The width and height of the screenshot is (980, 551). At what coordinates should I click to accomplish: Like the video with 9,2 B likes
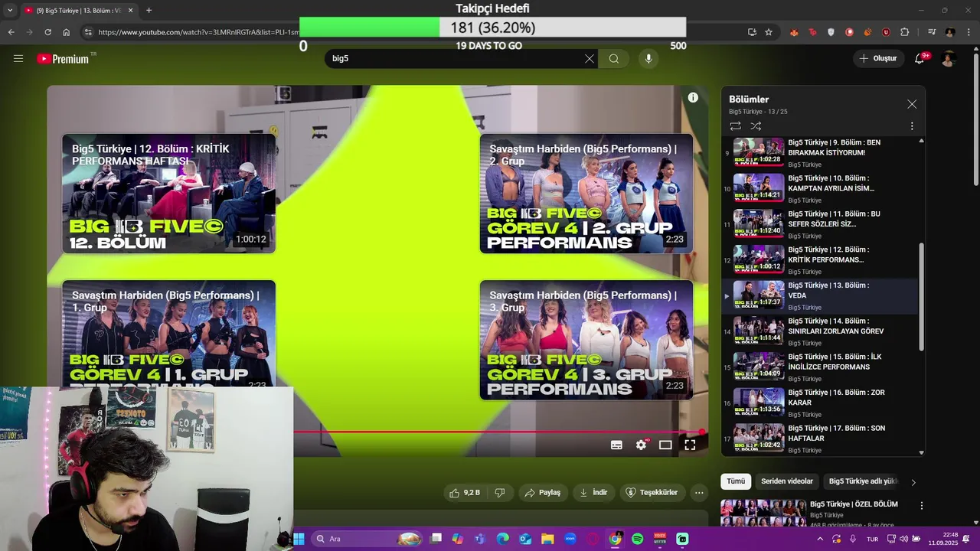pos(465,493)
